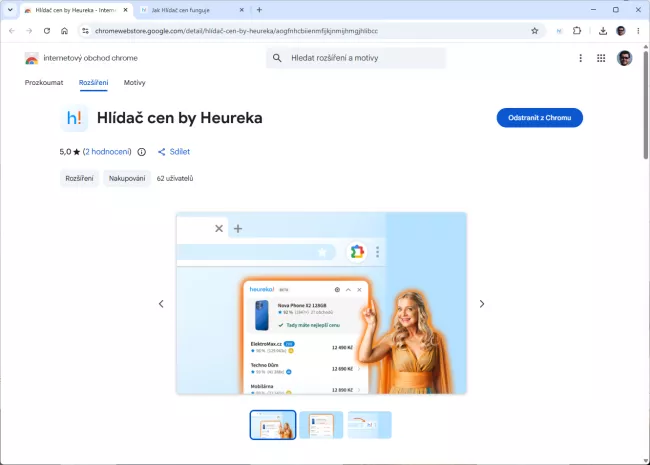Select the third screenshot thumbnail
650x465 pixels.
tap(369, 425)
